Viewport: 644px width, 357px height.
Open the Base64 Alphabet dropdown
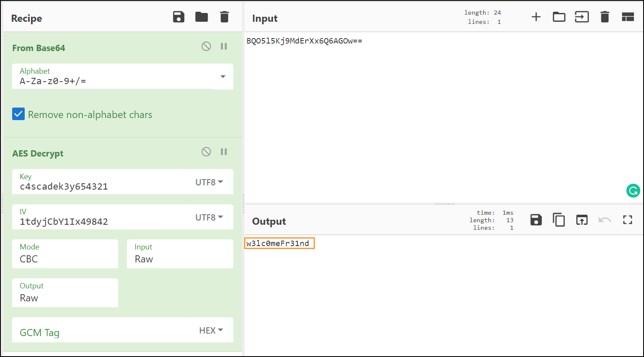223,77
